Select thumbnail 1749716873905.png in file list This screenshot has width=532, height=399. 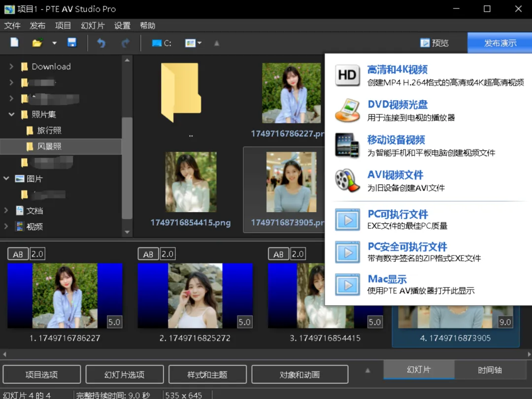291,182
